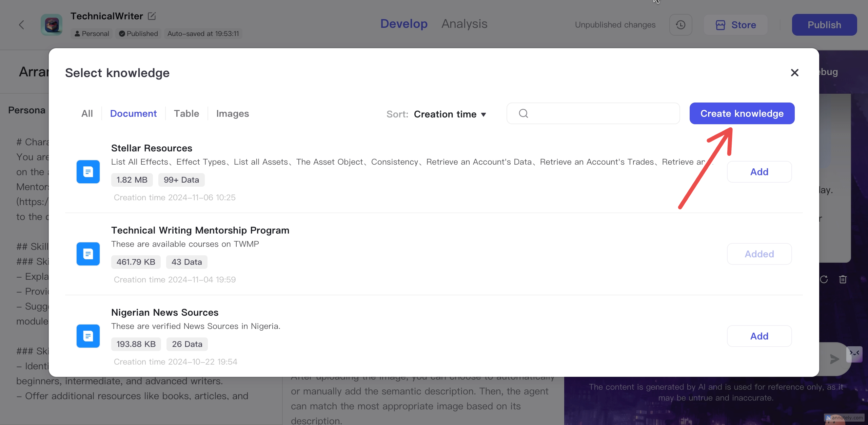Open Stellar Resources title
Screen dimensions: 868x425
click(152, 148)
